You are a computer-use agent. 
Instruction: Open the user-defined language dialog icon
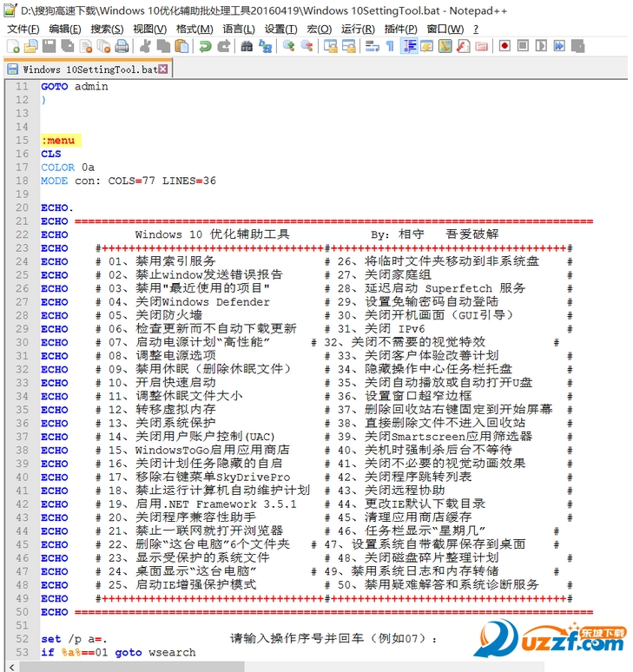point(427,46)
